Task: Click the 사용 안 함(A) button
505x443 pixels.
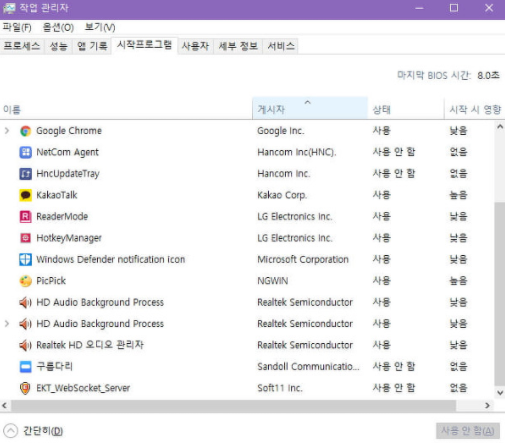Action: click(468, 431)
